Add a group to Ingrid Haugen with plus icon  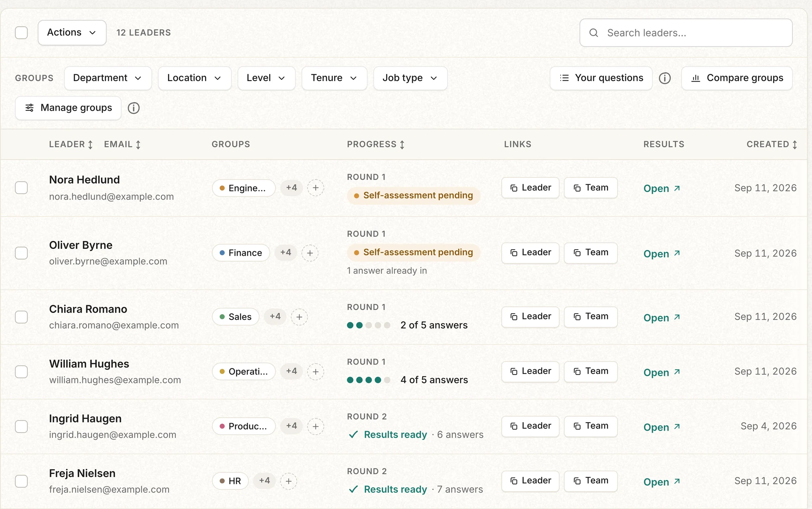(315, 427)
